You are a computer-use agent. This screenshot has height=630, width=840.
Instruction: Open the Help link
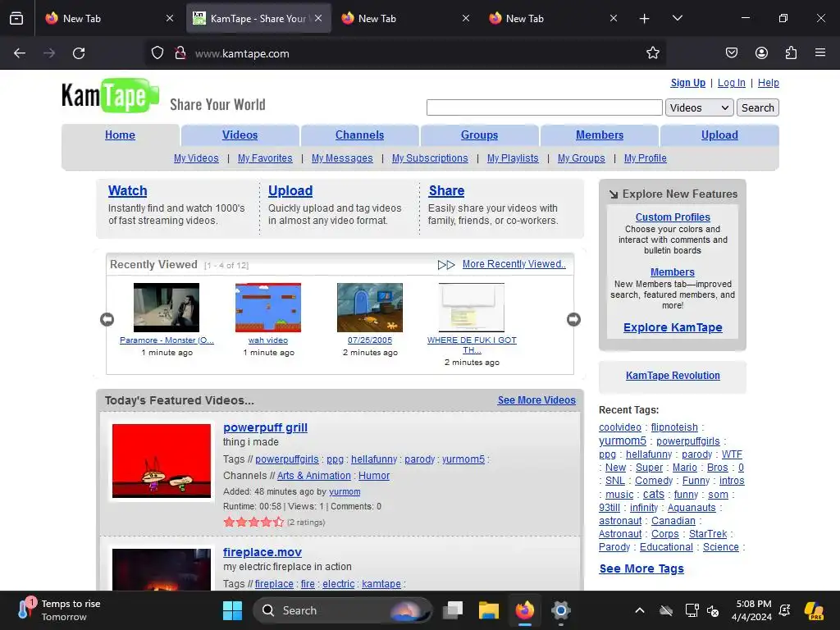(x=768, y=83)
